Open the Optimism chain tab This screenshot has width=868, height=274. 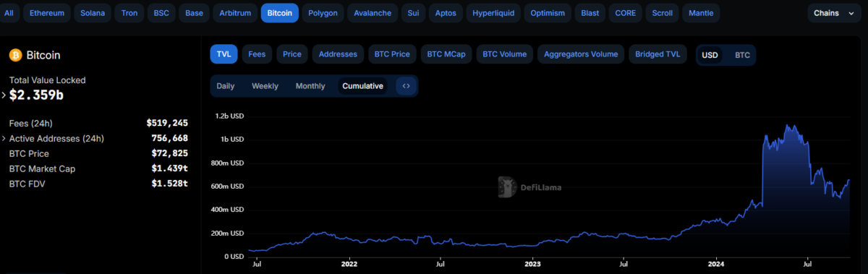(x=548, y=13)
